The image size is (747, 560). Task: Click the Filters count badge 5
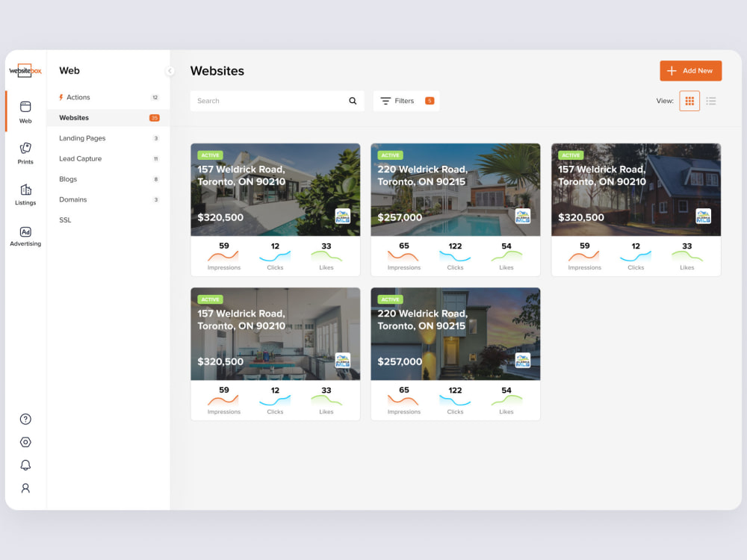click(x=430, y=101)
